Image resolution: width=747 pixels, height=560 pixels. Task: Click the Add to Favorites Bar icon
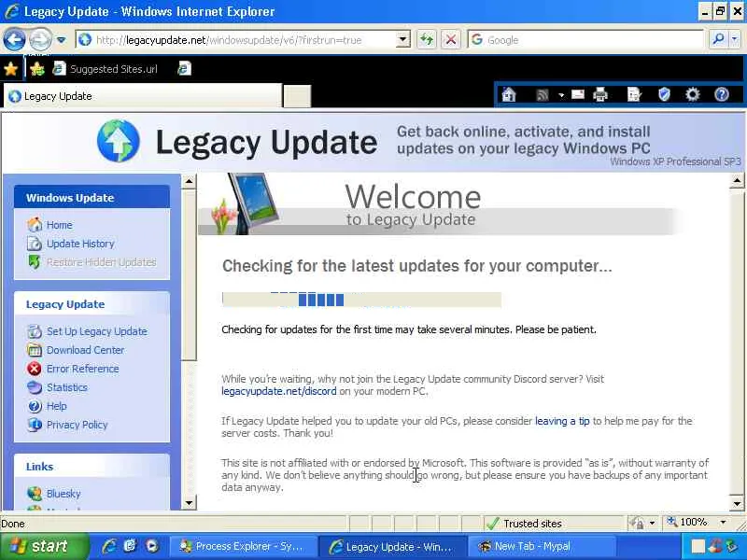[x=36, y=69]
